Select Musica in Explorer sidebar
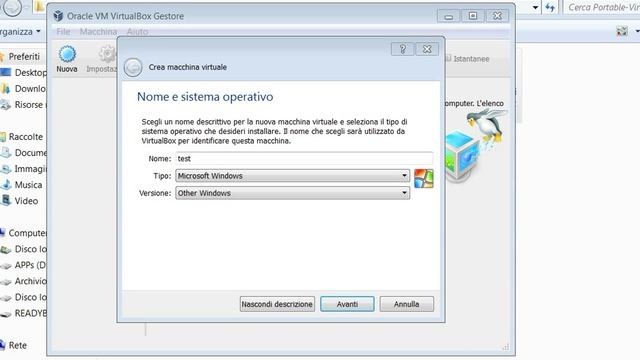640x360 pixels. point(29,185)
